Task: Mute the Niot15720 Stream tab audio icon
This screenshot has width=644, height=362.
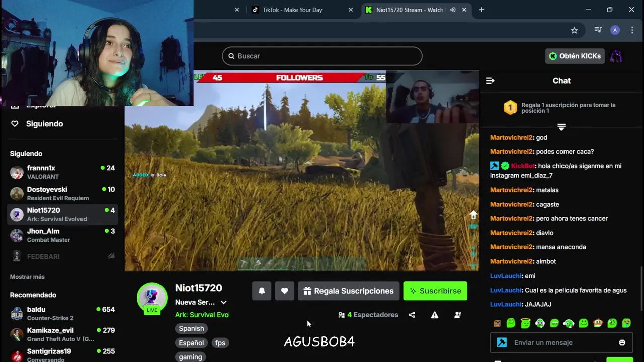Action: [x=452, y=10]
